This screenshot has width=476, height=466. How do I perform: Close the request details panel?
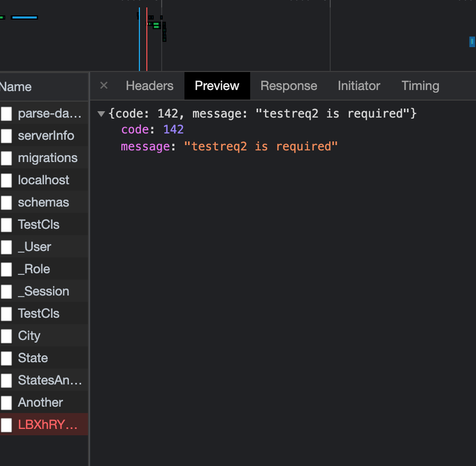click(104, 85)
